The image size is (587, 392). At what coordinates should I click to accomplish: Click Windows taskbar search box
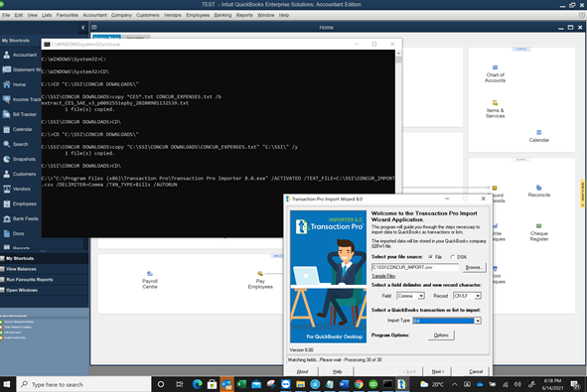[83, 384]
